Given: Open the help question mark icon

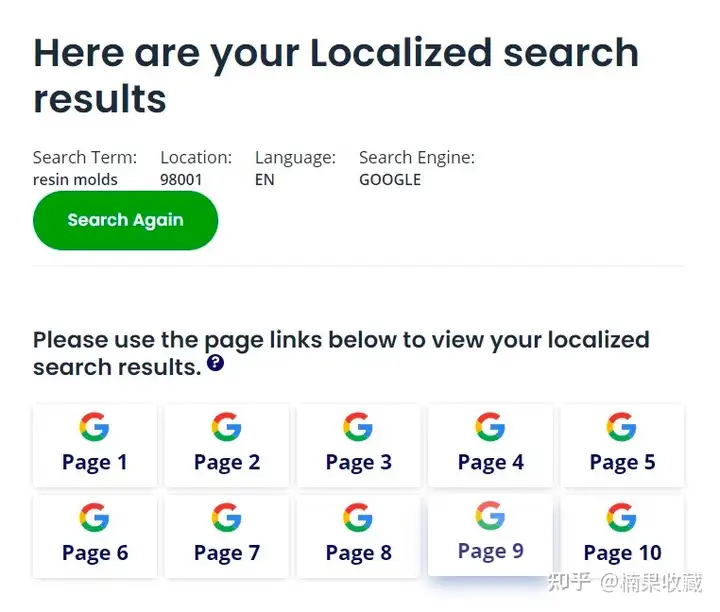Looking at the screenshot, I should coord(215,363).
